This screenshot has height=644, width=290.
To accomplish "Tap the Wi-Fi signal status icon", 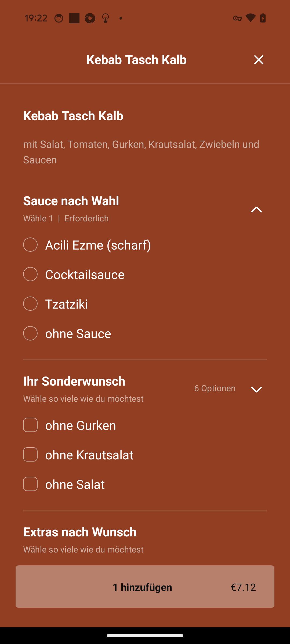I will point(251,18).
